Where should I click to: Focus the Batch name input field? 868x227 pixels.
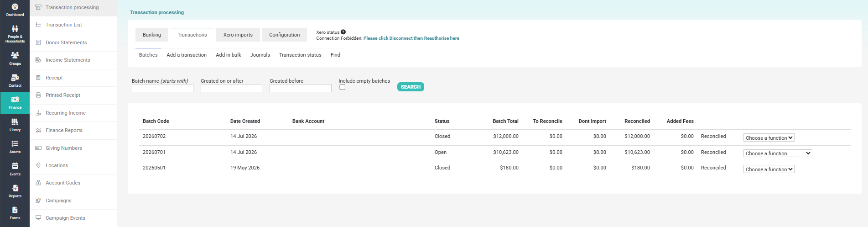[162, 88]
